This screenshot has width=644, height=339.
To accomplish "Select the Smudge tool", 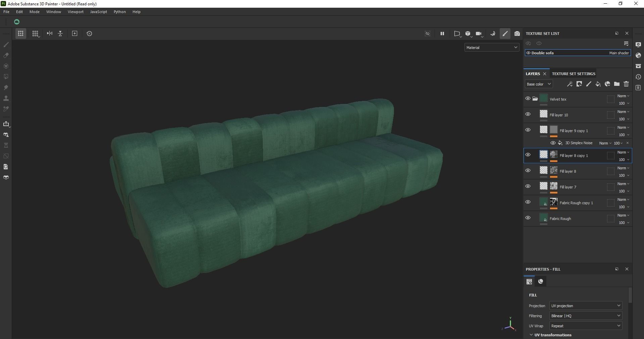I will 6,88.
